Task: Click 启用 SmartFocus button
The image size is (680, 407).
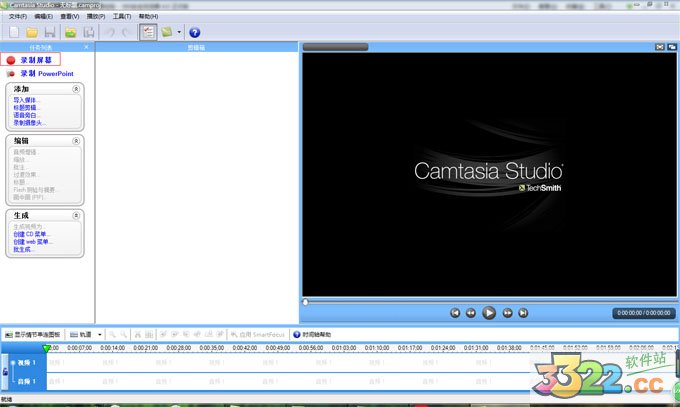Action: coord(258,335)
